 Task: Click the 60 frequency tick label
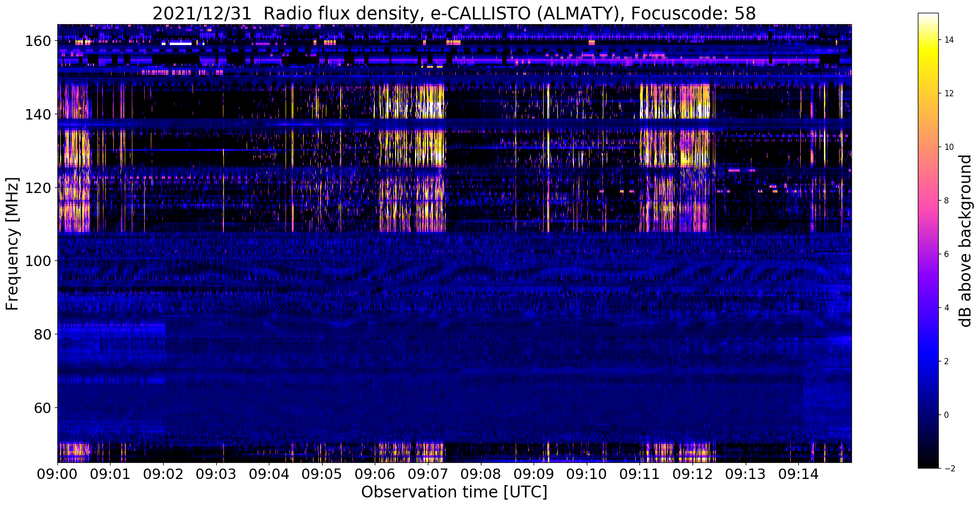click(x=42, y=407)
